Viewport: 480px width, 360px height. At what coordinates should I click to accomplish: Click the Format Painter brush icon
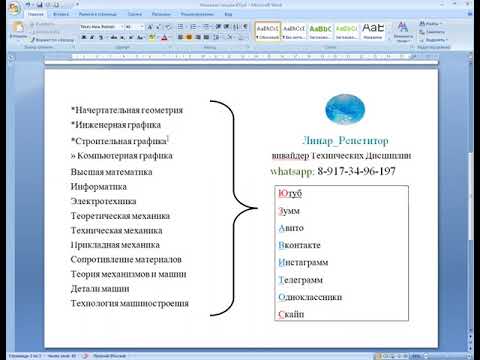pyautogui.click(x=32, y=40)
